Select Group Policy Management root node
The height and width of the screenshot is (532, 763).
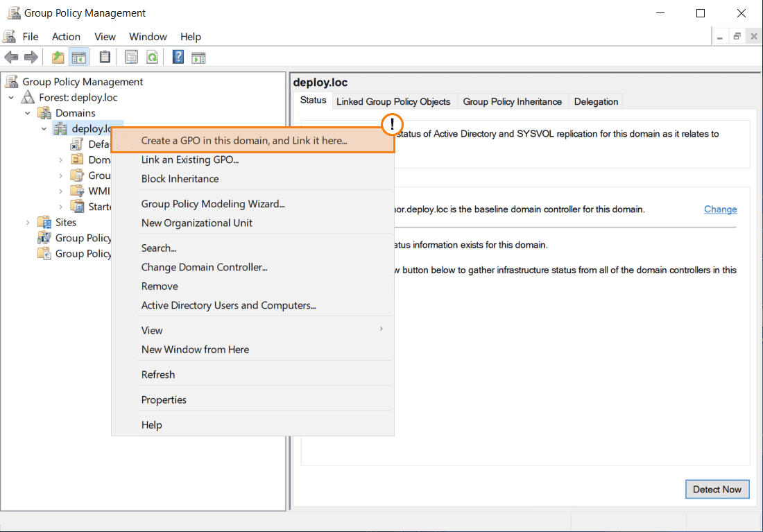[83, 82]
